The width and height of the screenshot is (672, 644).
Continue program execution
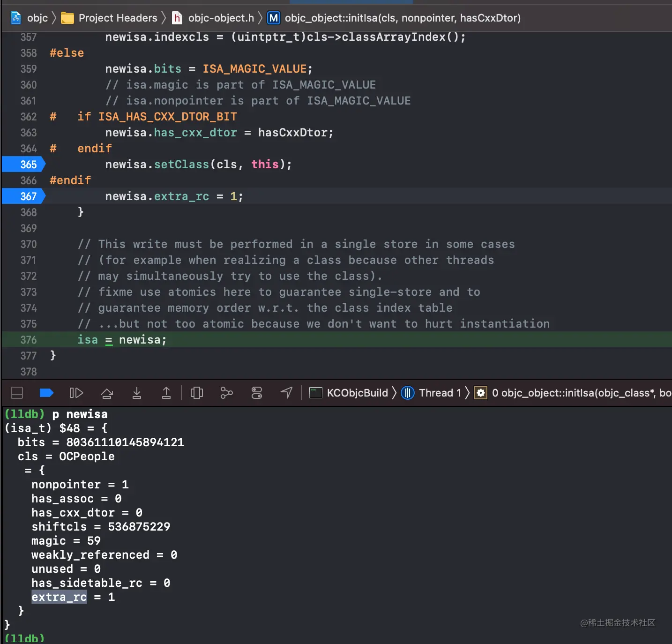point(76,393)
